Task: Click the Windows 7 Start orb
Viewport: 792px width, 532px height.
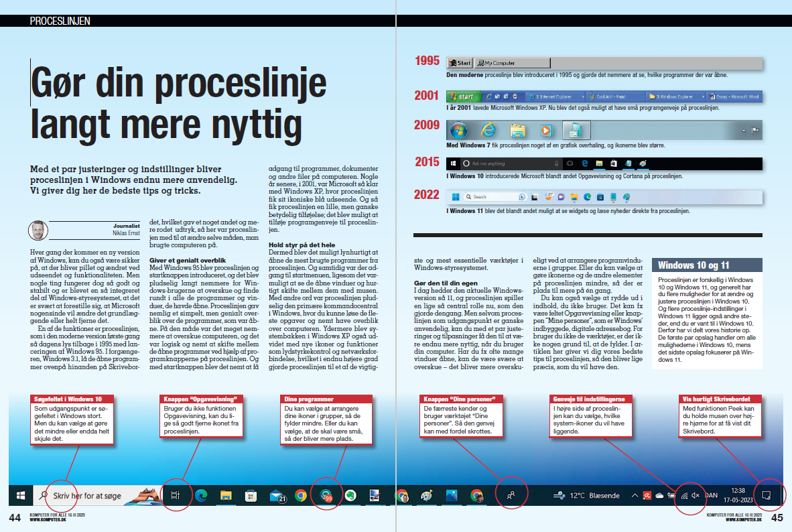Action: click(x=458, y=130)
